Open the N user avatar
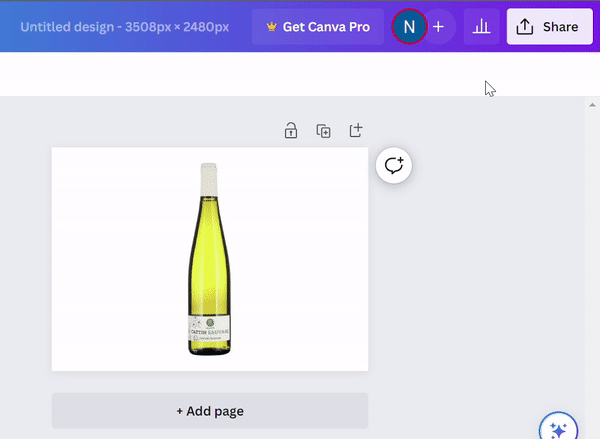 coord(409,27)
